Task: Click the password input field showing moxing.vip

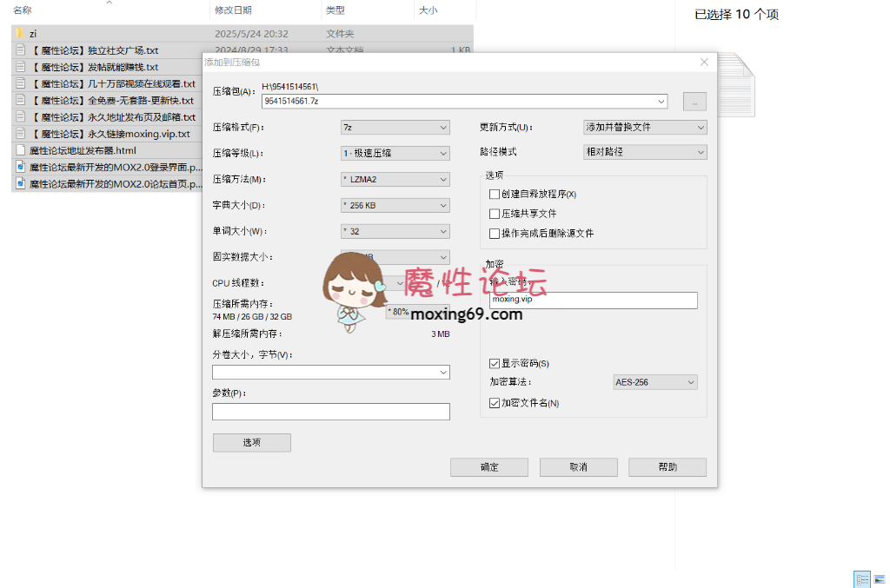Action: (x=594, y=300)
